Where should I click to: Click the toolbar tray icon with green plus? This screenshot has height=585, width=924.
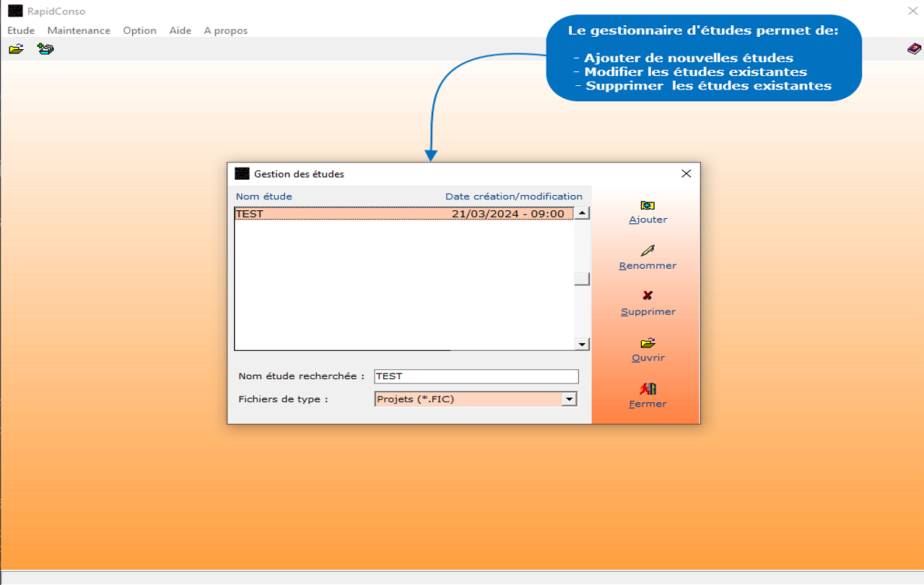45,49
